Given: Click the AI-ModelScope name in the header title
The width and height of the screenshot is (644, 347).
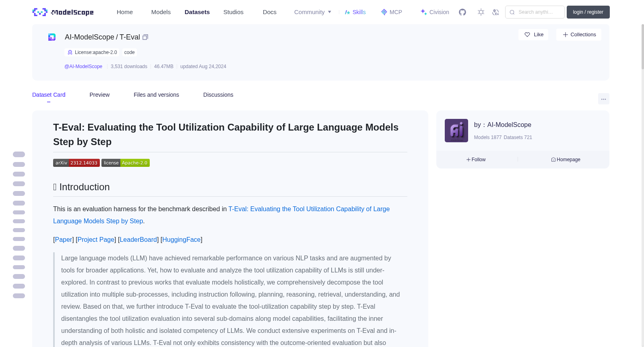Looking at the screenshot, I should [x=89, y=37].
